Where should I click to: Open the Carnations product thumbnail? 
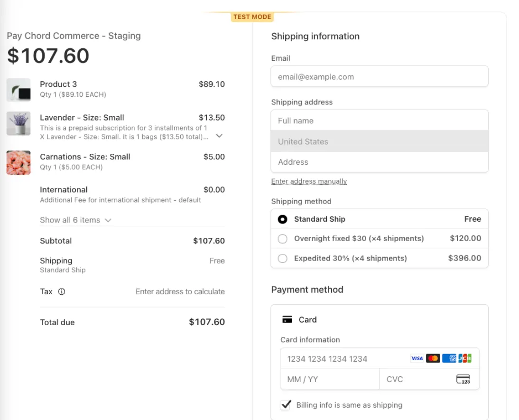[19, 163]
